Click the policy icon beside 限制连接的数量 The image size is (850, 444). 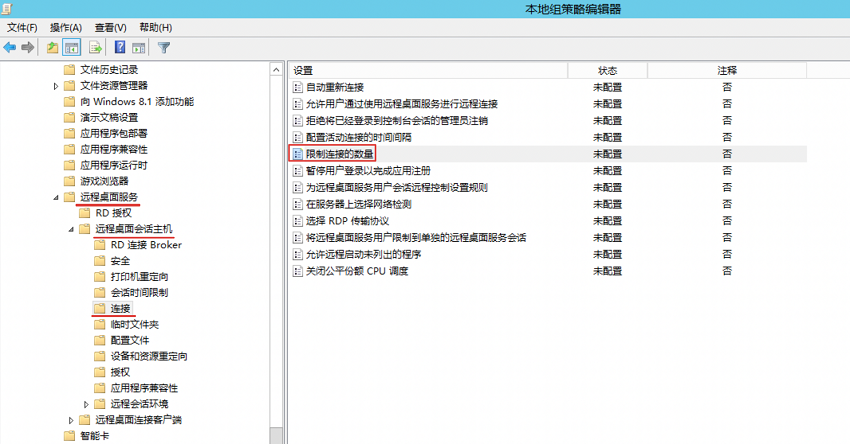[297, 154]
